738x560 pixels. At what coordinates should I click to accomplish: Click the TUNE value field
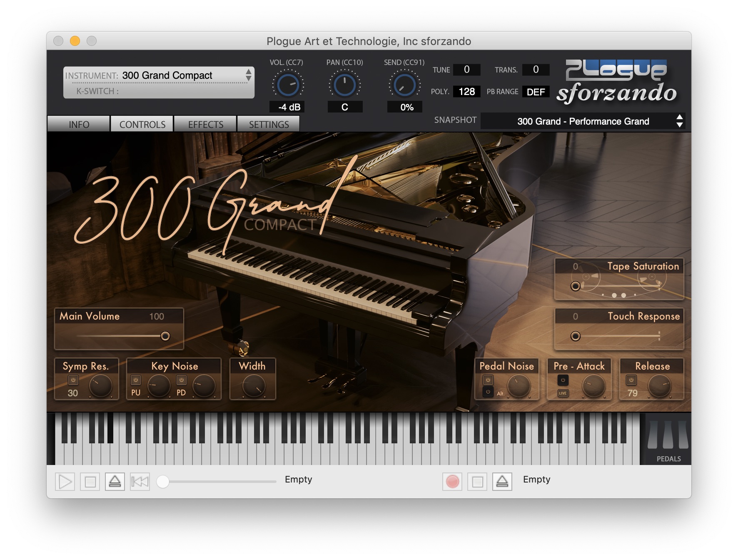click(466, 70)
